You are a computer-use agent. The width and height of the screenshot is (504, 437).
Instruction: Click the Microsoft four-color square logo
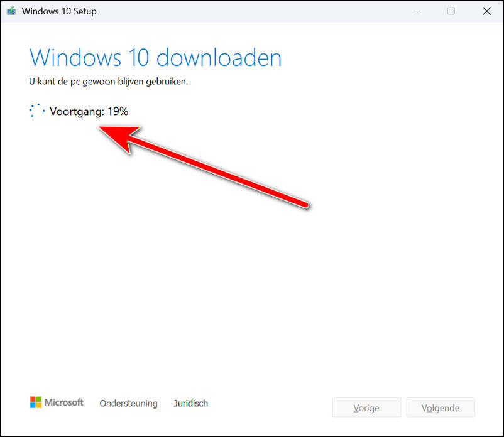tap(36, 402)
